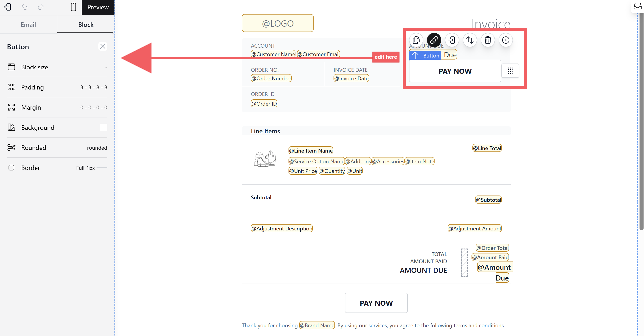Screen dimensions: 644x336
Task: Click the Background color swatch
Action: pyautogui.click(x=103, y=128)
